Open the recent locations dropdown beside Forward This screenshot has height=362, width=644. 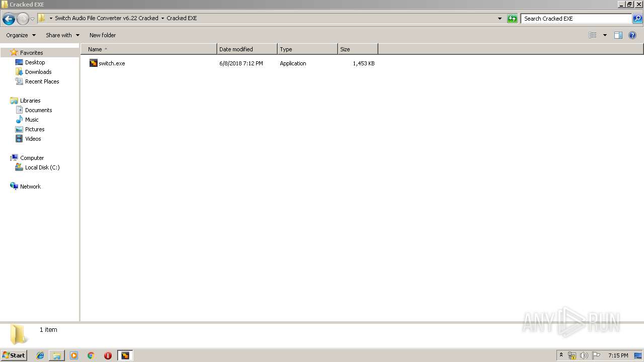pyautogui.click(x=33, y=19)
